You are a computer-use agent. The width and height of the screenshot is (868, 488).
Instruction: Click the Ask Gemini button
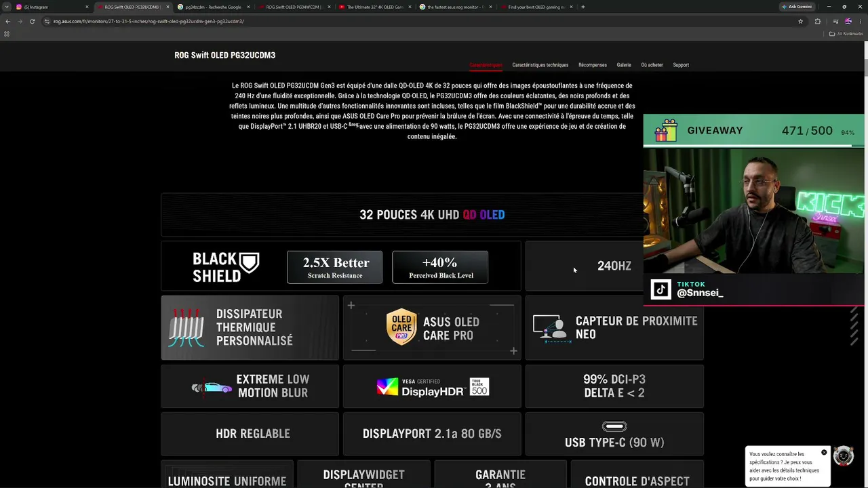click(x=797, y=7)
